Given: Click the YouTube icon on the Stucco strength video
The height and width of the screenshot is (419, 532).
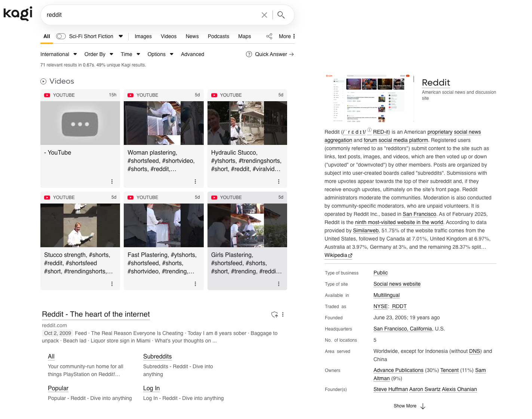Looking at the screenshot, I should click(47, 197).
